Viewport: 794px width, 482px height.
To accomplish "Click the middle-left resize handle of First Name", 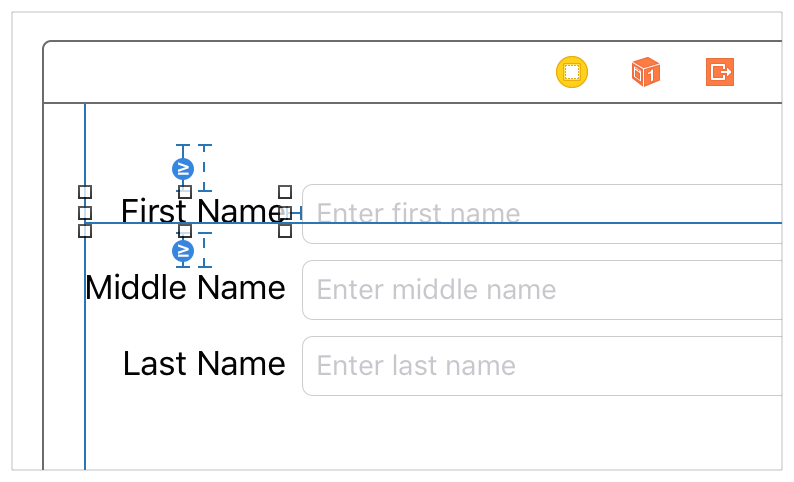I will (x=85, y=212).
